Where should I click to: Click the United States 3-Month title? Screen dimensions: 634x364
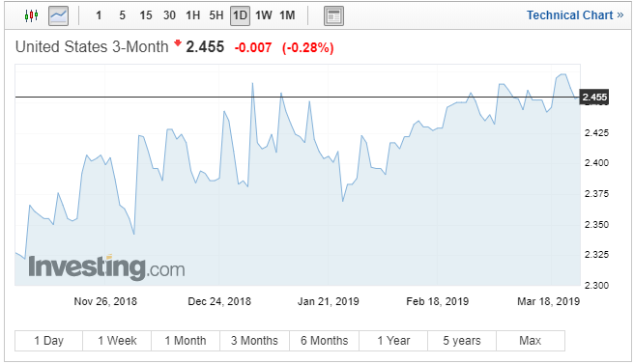92,47
